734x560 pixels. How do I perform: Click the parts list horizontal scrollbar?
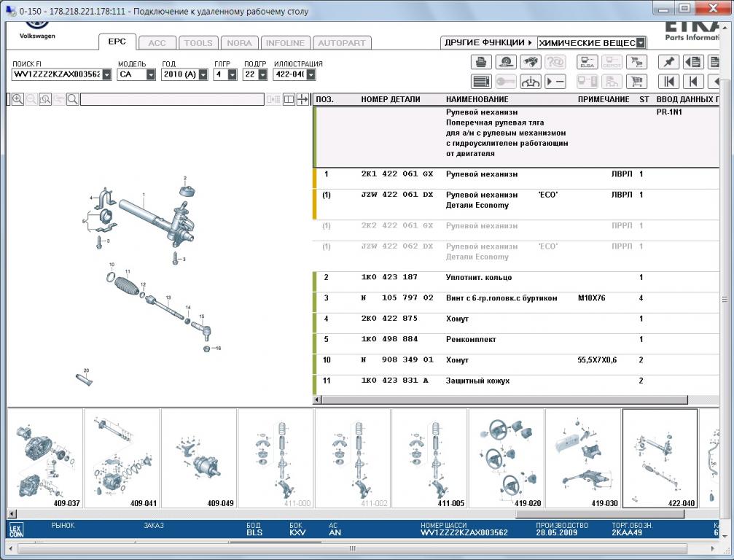coord(504,400)
